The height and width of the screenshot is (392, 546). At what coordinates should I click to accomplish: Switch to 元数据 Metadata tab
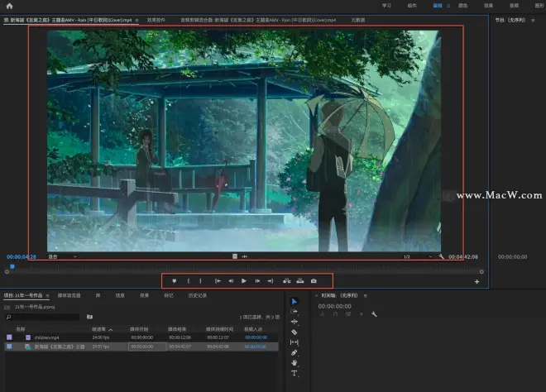[x=358, y=20]
